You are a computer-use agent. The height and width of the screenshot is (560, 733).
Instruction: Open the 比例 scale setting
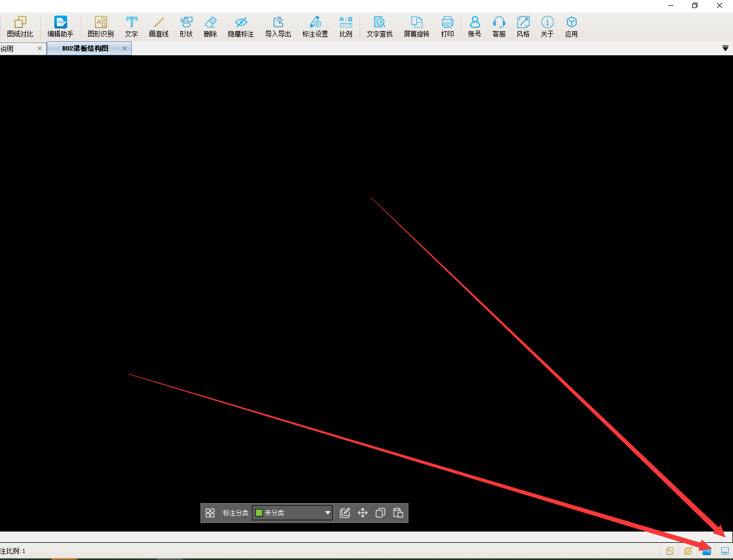point(346,26)
